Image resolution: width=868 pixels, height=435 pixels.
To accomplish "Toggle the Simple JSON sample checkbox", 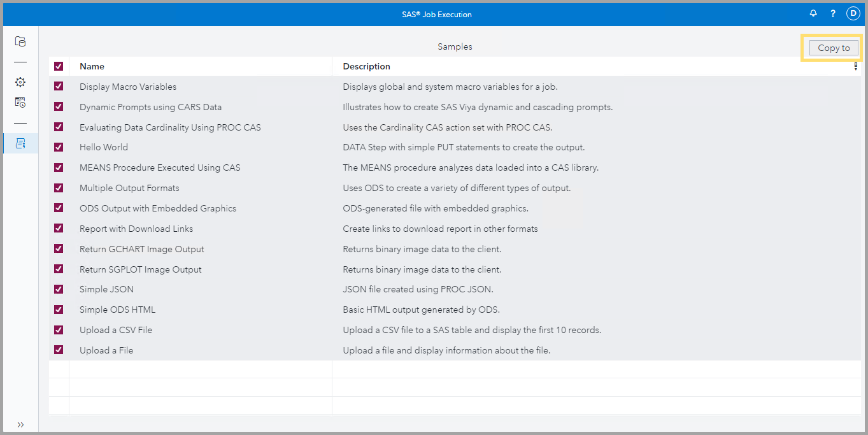I will tap(58, 289).
